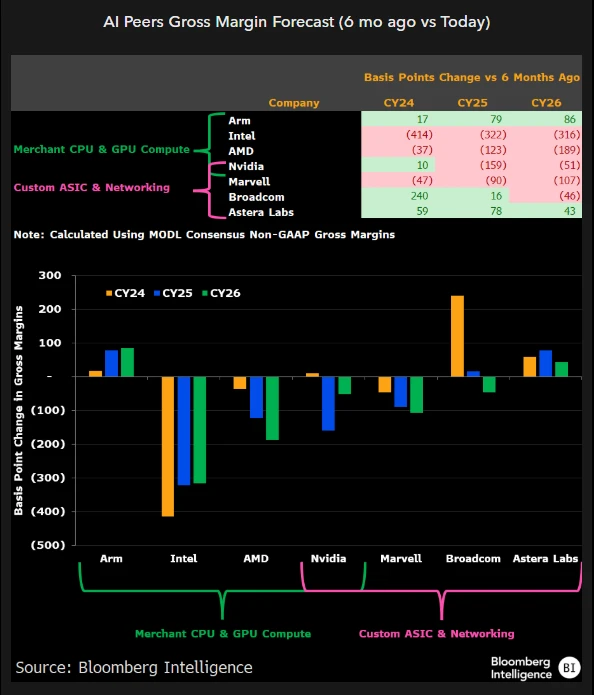Select the Arm row label in table

click(x=239, y=121)
